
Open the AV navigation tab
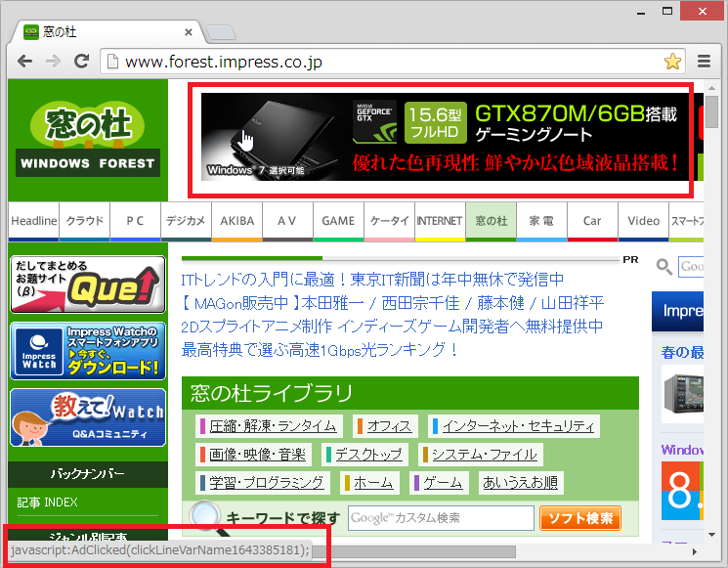pos(287,221)
